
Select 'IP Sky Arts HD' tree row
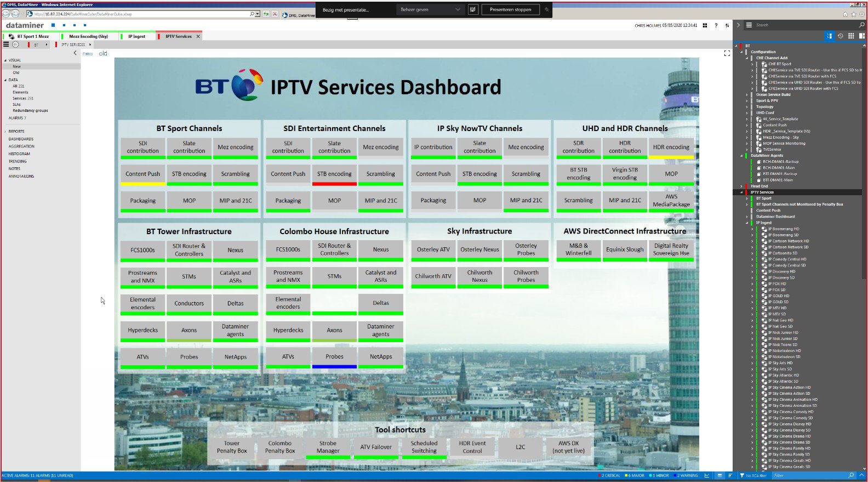780,363
